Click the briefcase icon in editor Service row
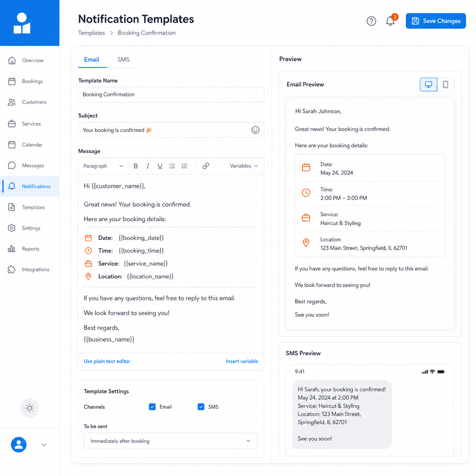The height and width of the screenshot is (476, 476). 88,264
